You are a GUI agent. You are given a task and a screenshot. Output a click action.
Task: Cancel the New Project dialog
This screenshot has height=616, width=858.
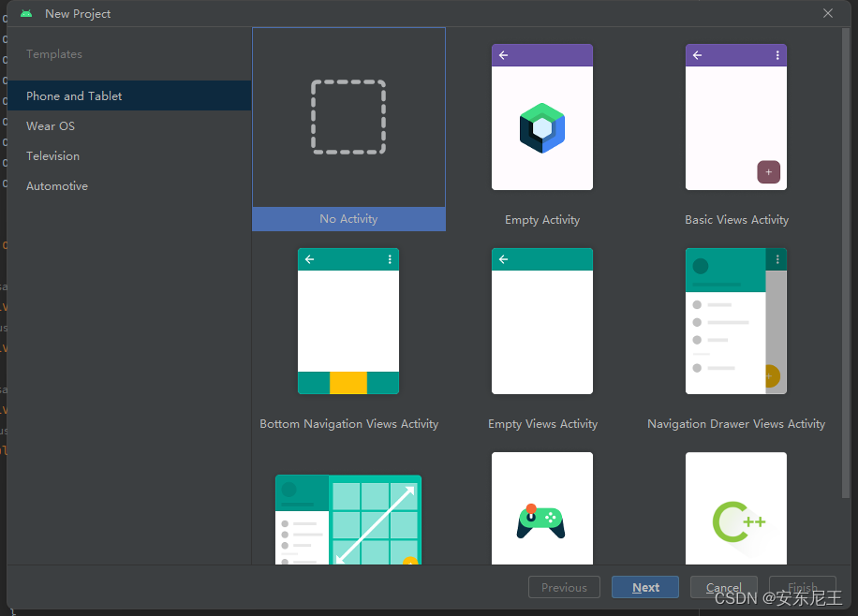coord(723,587)
